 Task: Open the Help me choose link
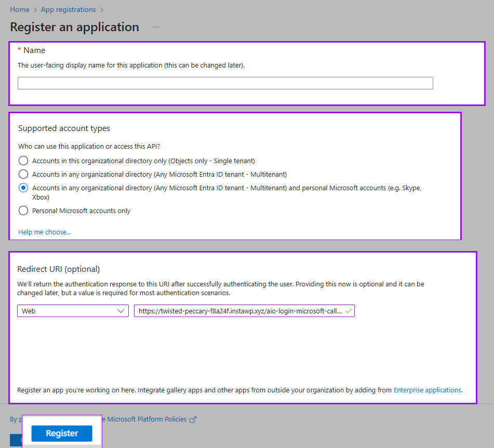click(45, 232)
